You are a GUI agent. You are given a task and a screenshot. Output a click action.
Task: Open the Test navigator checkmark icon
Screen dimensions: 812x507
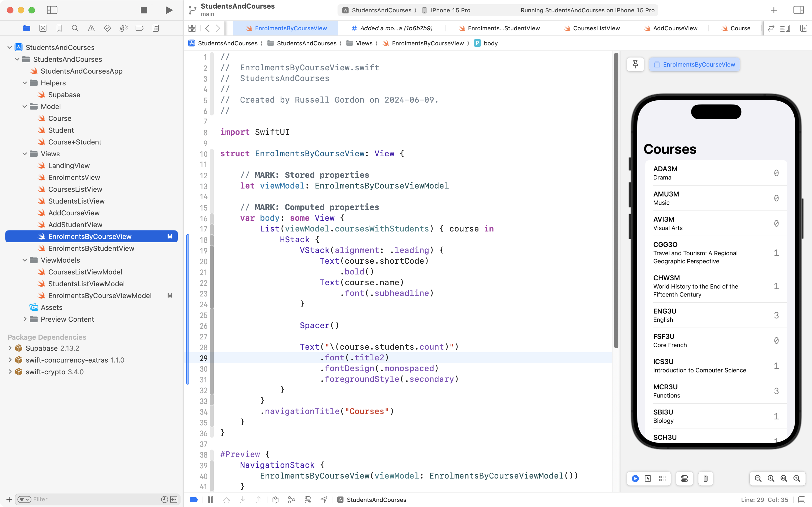(x=107, y=28)
